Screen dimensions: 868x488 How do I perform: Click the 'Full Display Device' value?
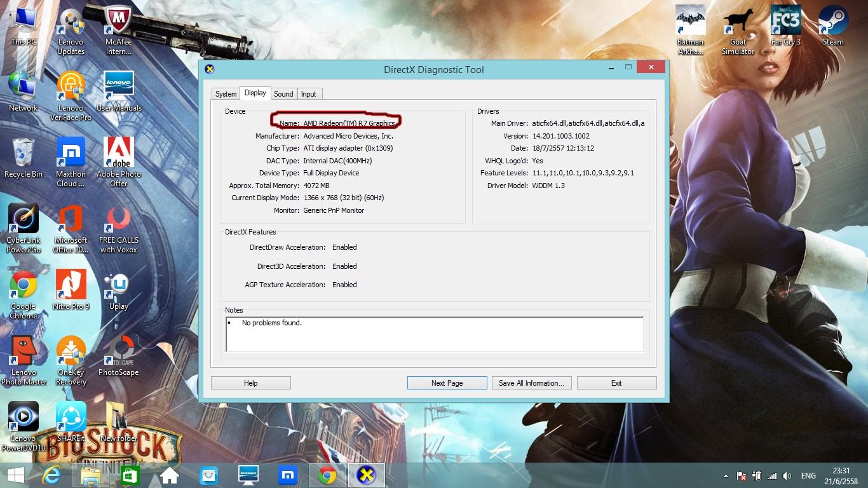click(x=331, y=173)
